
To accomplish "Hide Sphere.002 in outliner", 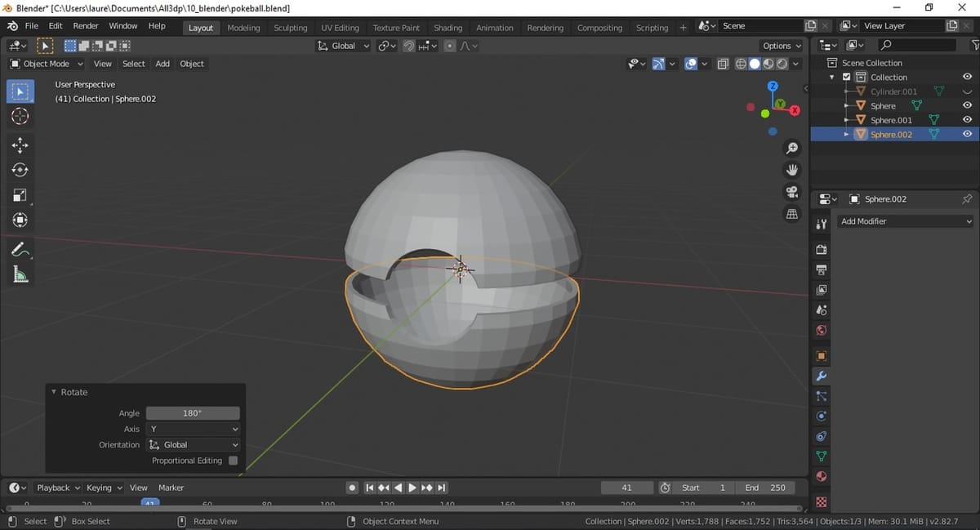I will 967,134.
